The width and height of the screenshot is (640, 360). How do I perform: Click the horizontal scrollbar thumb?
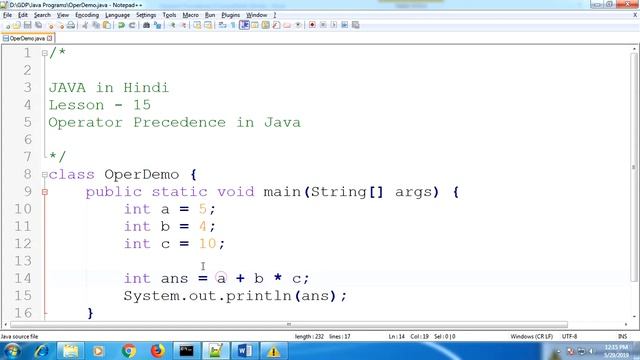[289, 324]
